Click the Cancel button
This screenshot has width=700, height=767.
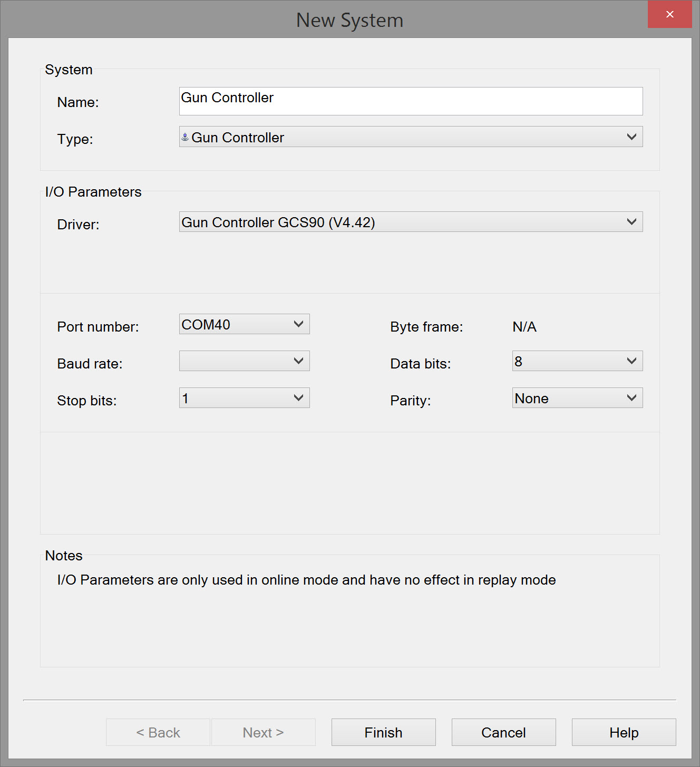coord(503,732)
